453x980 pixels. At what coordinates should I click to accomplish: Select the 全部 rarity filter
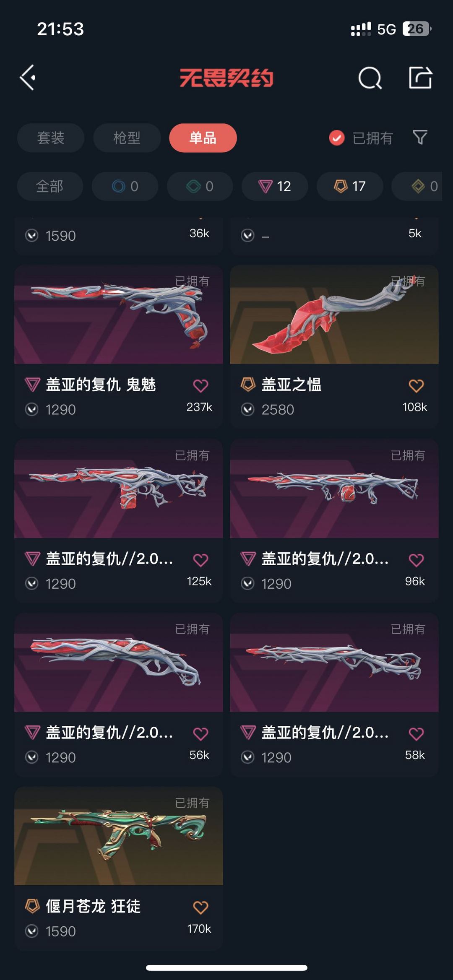(x=50, y=186)
